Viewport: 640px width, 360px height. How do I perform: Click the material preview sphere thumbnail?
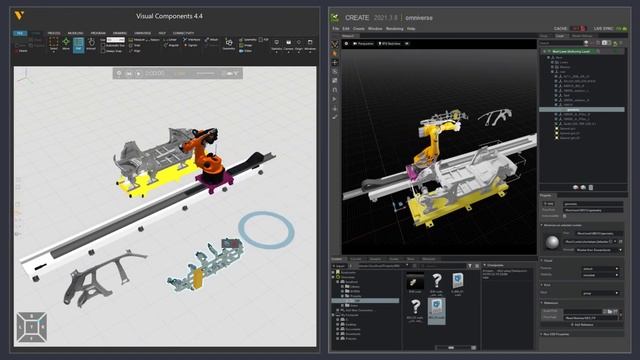coord(551,242)
